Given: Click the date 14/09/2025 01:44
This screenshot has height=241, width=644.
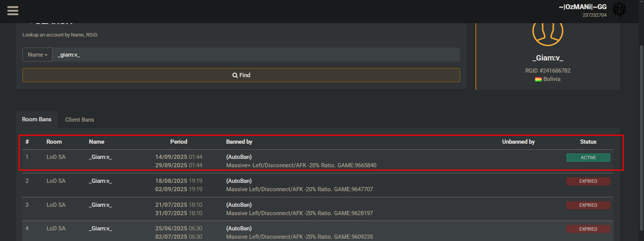Looking at the screenshot, I should tap(179, 157).
